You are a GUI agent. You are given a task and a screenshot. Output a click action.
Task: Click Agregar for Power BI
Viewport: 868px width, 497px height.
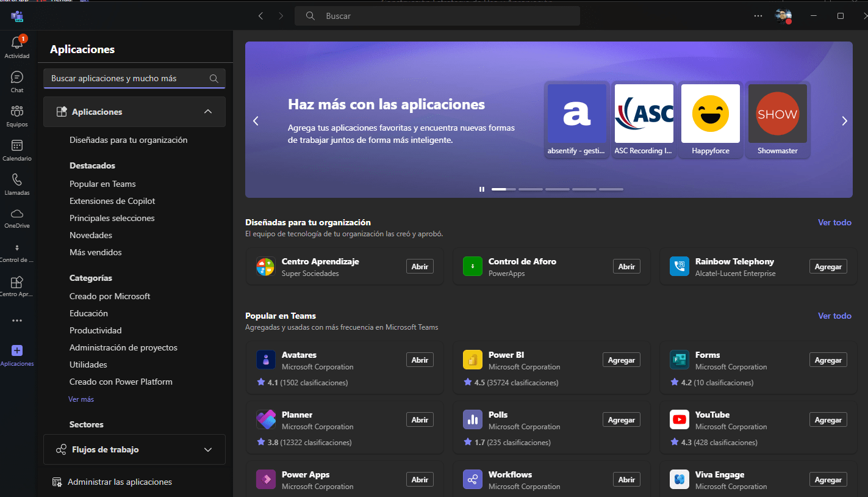click(622, 360)
